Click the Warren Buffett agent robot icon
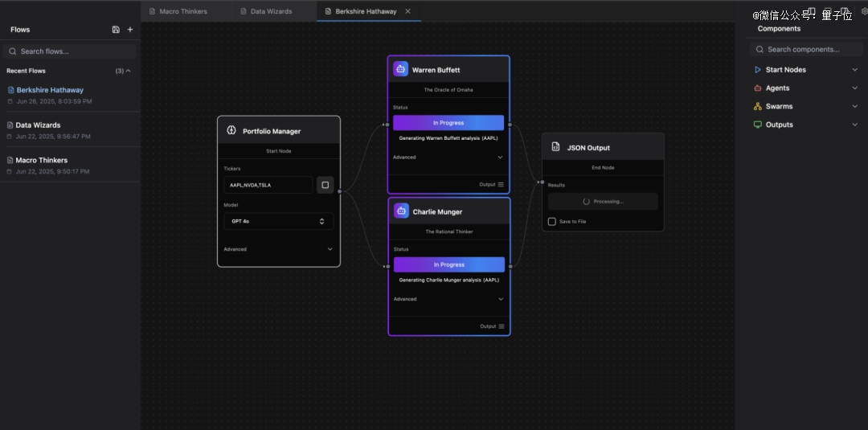The height and width of the screenshot is (430, 868). tap(400, 69)
